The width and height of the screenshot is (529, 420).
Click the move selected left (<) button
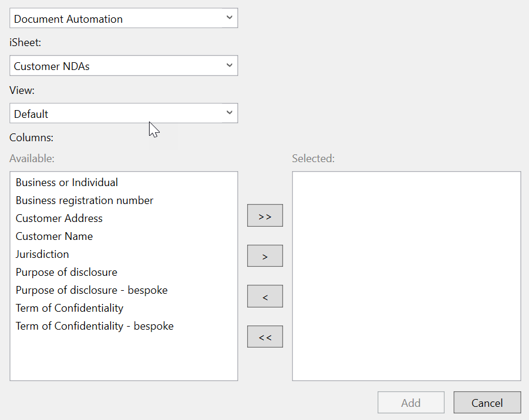[264, 297]
